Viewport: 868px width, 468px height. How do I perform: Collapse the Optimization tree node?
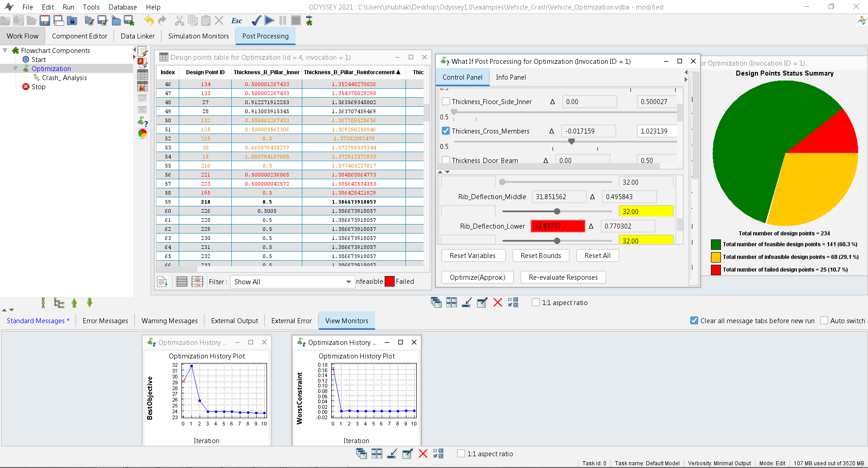pyautogui.click(x=15, y=69)
